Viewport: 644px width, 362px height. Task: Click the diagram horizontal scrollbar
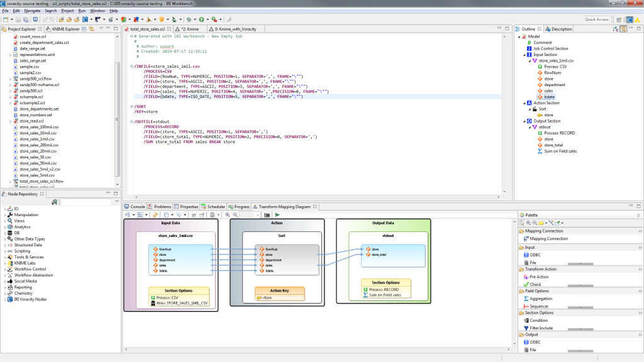tap(317, 349)
